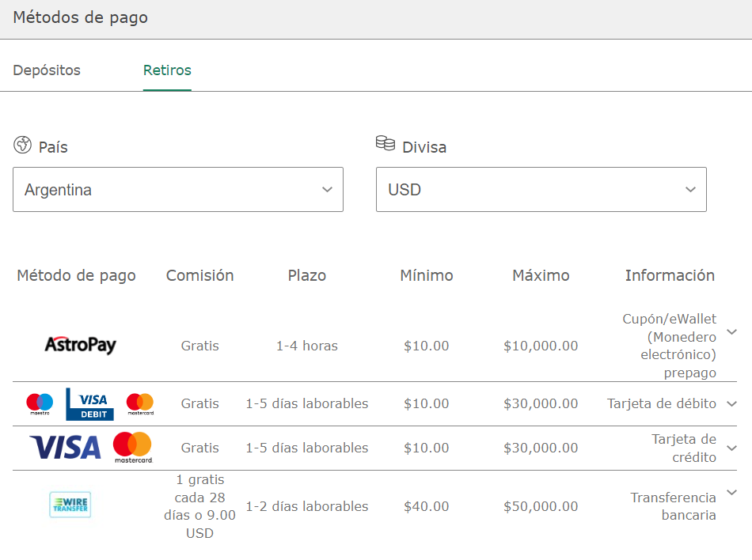This screenshot has width=752, height=560.
Task: Click $30,000.00 in the credit card row
Action: 541,448
